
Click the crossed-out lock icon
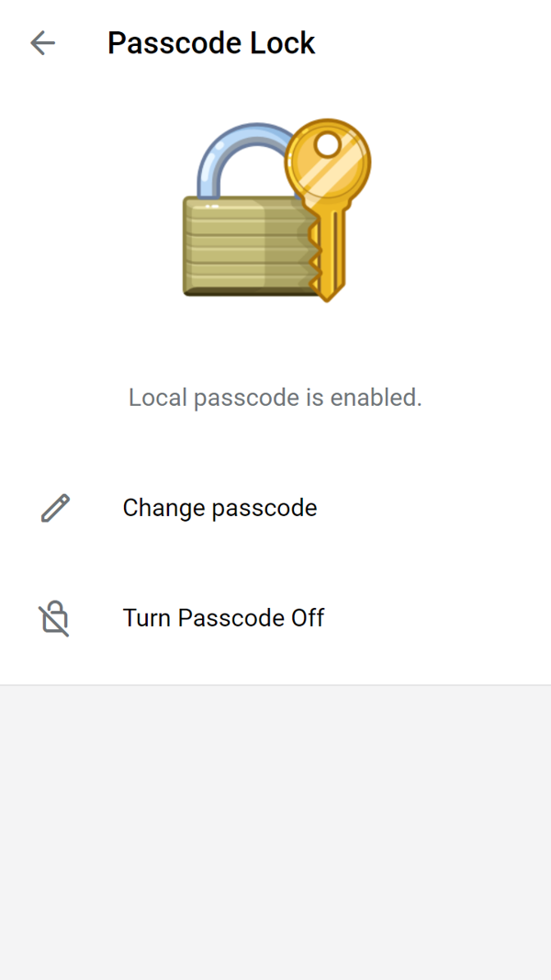tap(54, 618)
